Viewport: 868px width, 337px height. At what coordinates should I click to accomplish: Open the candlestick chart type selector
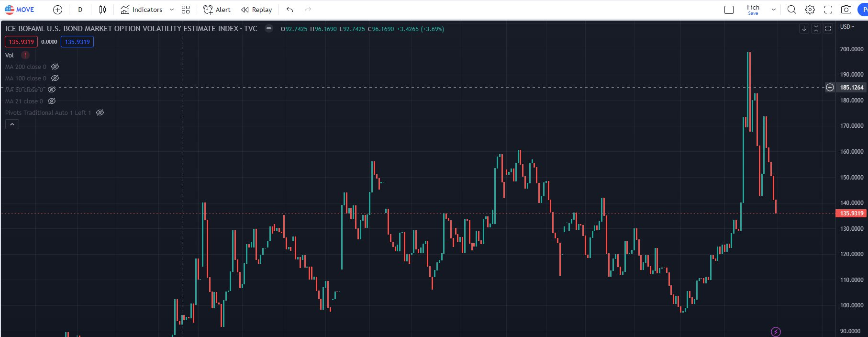tap(102, 10)
